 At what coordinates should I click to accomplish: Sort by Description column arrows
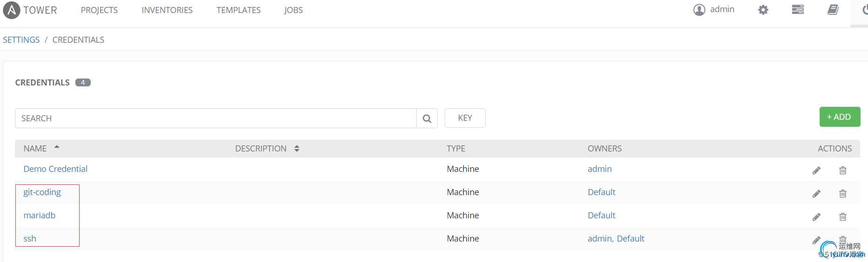click(x=297, y=149)
